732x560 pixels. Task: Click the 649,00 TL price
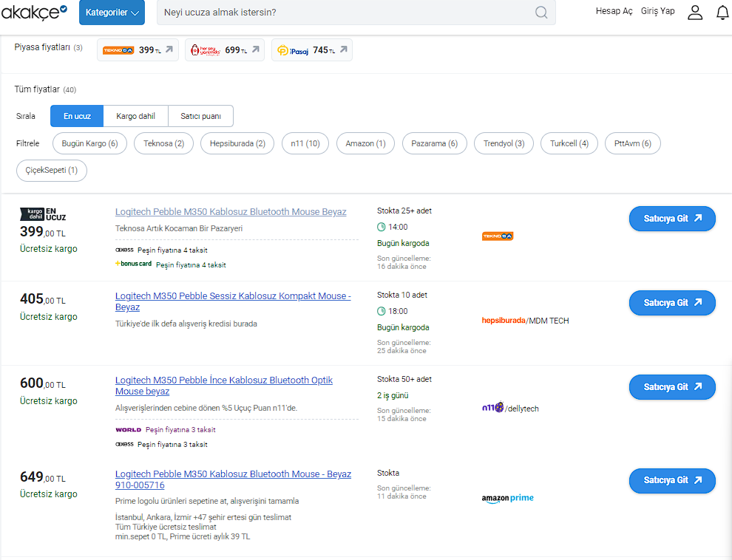pyautogui.click(x=43, y=477)
